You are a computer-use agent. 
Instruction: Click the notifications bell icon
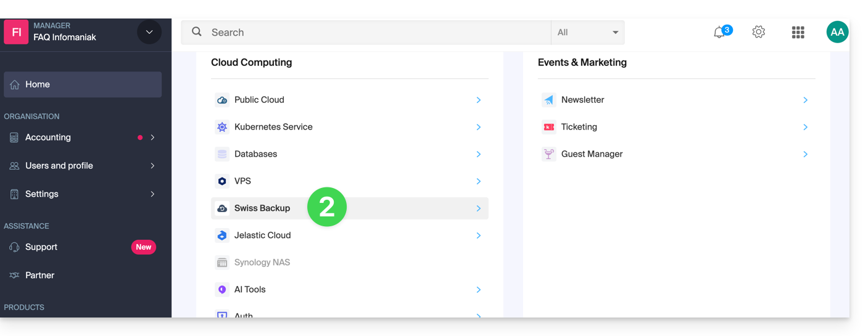[719, 33]
